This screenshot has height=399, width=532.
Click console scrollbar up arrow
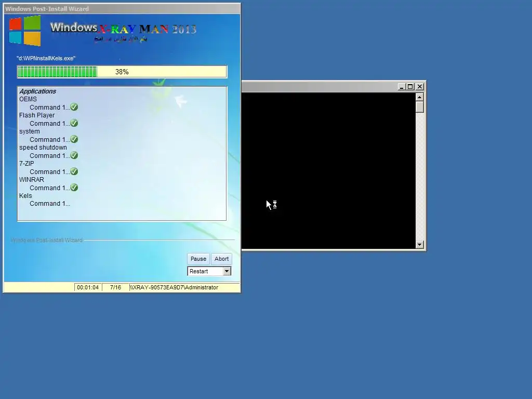(x=420, y=97)
